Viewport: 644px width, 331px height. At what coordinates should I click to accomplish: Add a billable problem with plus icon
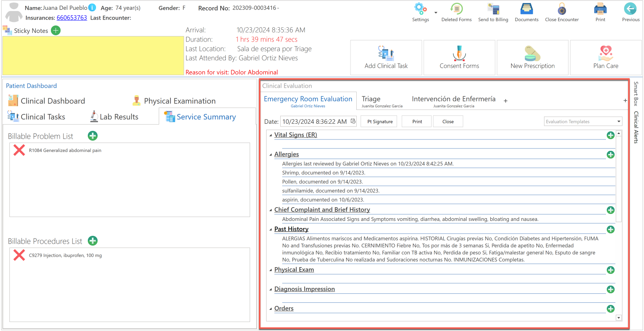pos(93,136)
